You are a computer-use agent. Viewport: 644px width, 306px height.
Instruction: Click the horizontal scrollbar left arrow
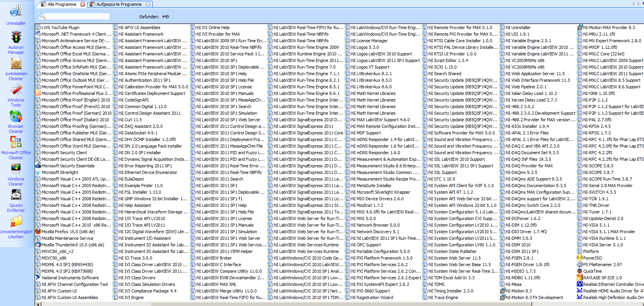38,304
